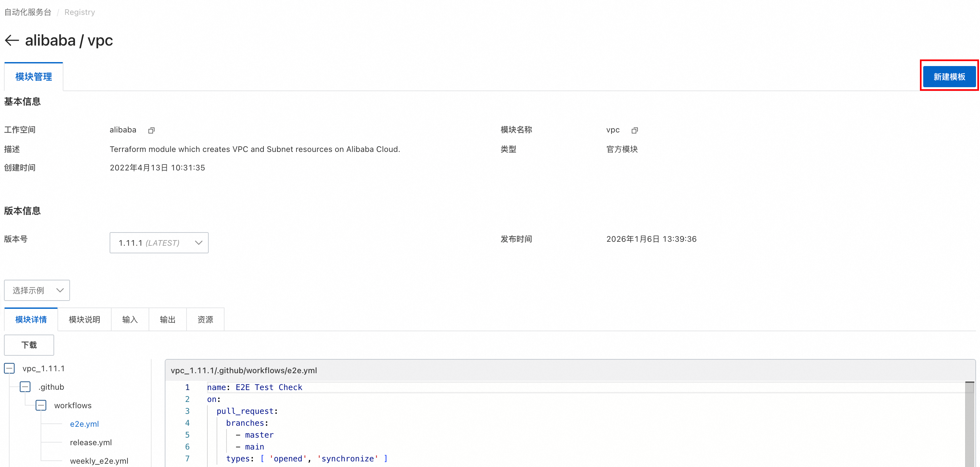
Task: Click the 'types:' code line
Action: pos(307,459)
